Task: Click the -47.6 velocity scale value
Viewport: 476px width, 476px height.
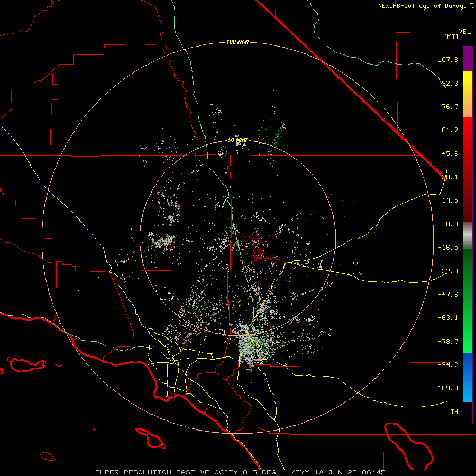Action: coord(448,295)
